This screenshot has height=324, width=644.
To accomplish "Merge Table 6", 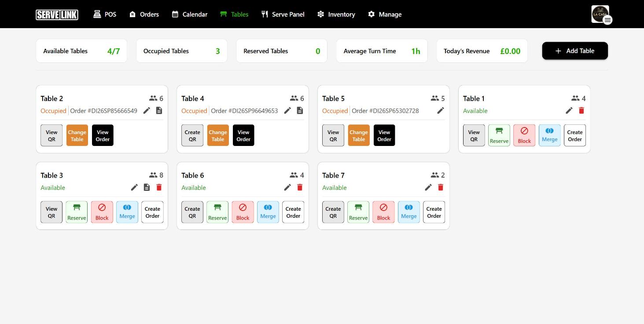I will 268,212.
